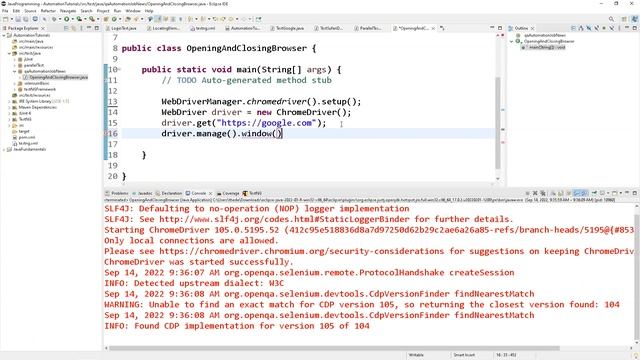
Task: Expand JRE System Library node
Action: coord(9,101)
